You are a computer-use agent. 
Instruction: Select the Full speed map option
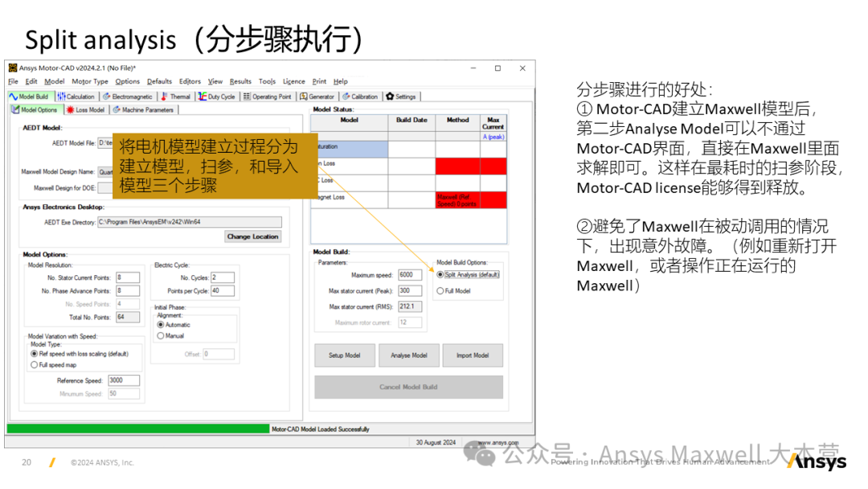point(54,365)
